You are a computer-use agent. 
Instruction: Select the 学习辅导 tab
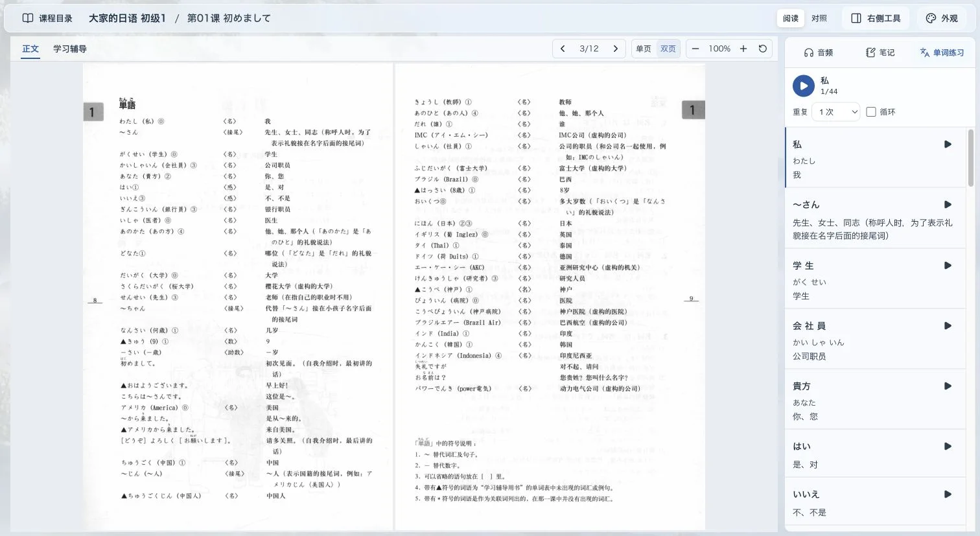[70, 49]
